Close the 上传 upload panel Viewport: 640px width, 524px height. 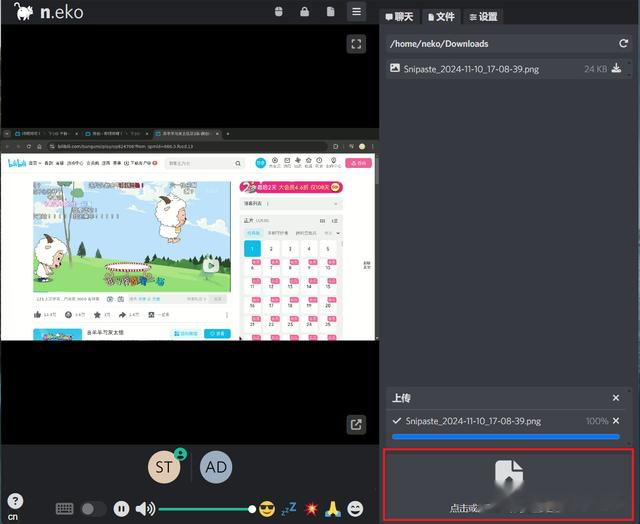(616, 397)
